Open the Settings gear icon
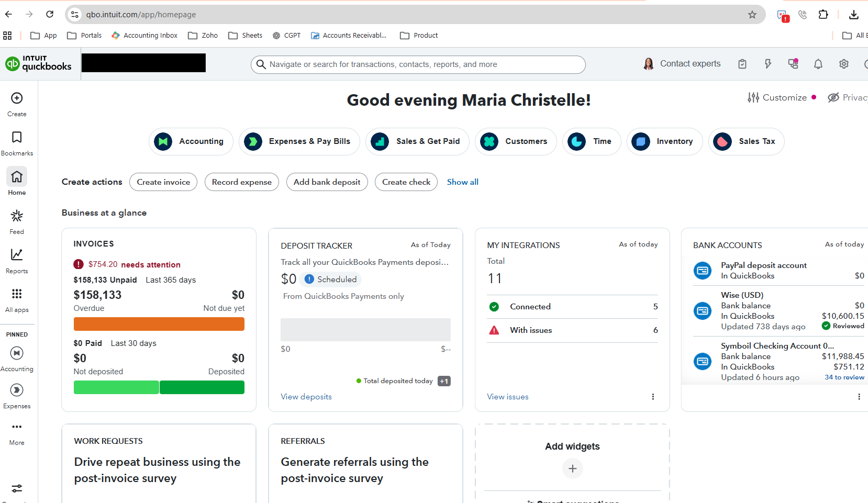This screenshot has width=868, height=503. [844, 64]
